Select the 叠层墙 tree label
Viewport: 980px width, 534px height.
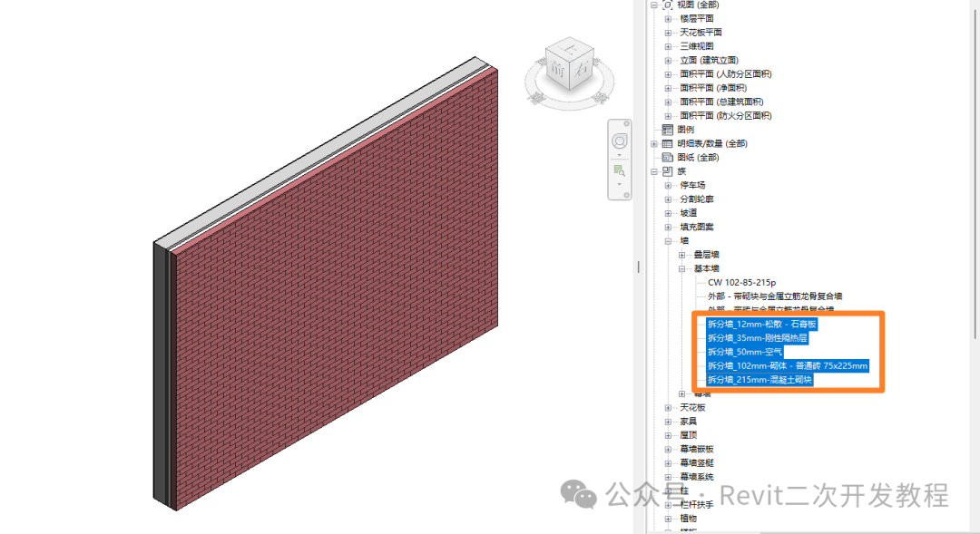click(x=706, y=255)
